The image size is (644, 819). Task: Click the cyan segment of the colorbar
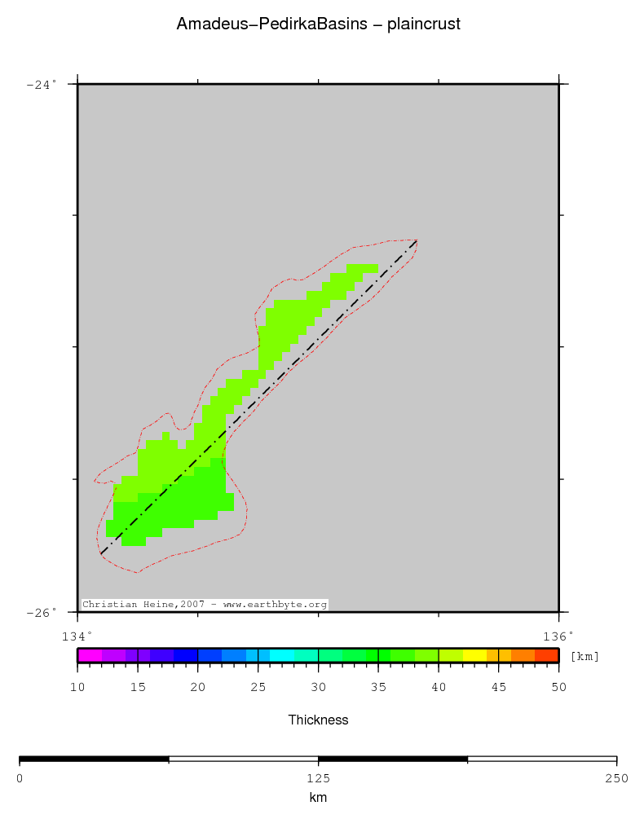pyautogui.click(x=281, y=655)
